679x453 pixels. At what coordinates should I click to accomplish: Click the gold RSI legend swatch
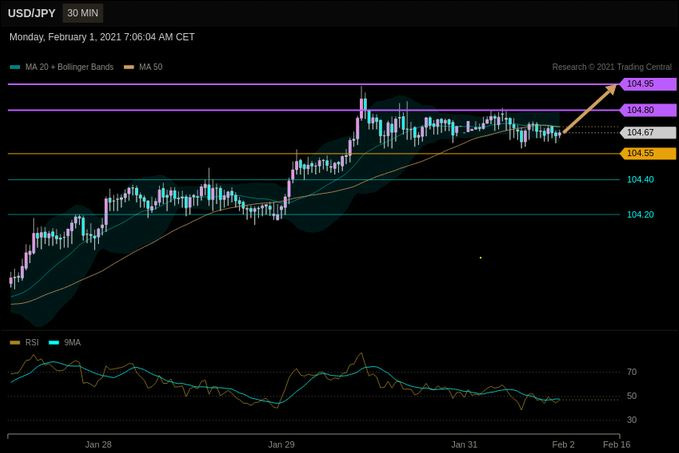point(15,343)
